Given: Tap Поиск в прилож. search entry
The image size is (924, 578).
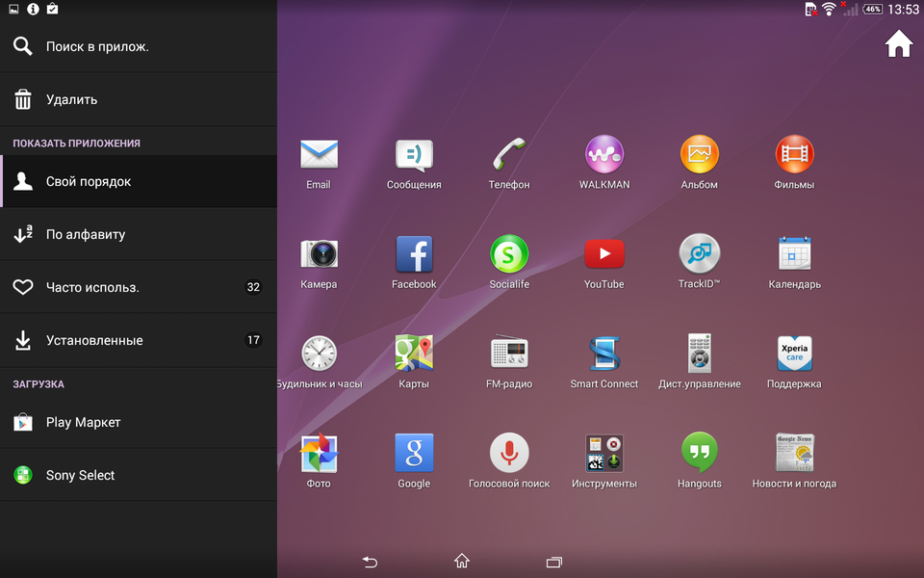Looking at the screenshot, I should [x=139, y=46].
